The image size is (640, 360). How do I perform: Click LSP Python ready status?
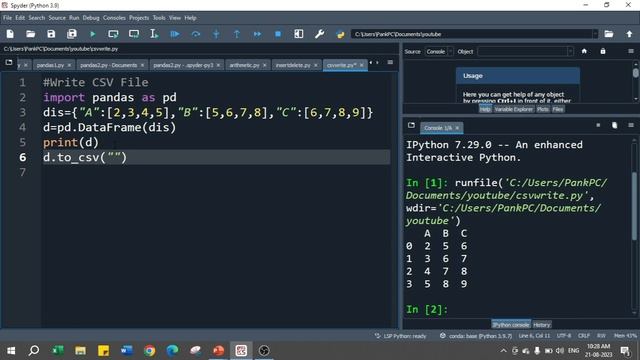point(400,336)
